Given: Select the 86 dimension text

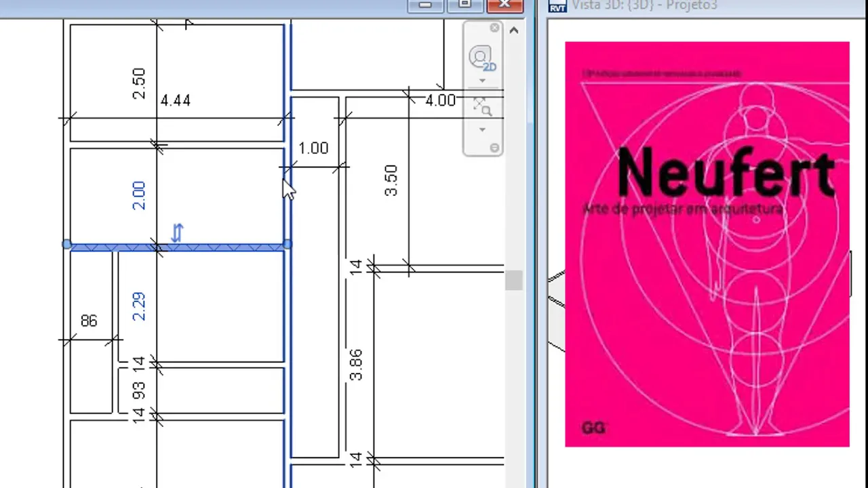Looking at the screenshot, I should point(89,321).
